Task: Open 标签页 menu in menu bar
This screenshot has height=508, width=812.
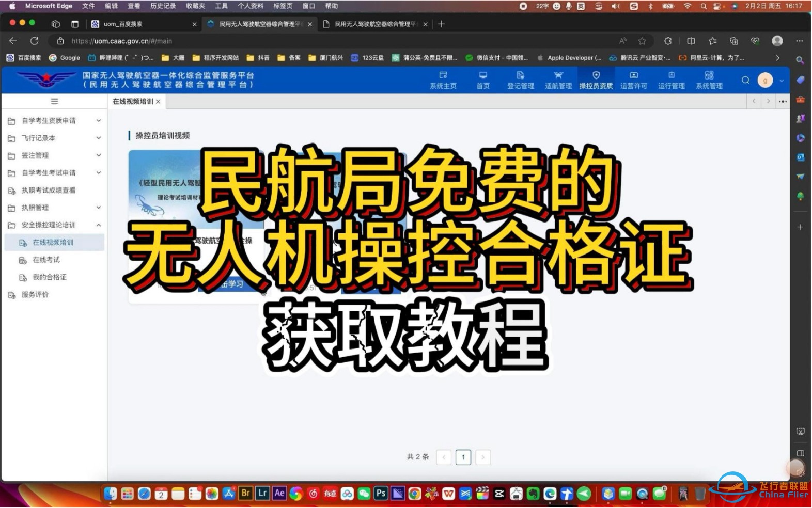Action: [283, 6]
